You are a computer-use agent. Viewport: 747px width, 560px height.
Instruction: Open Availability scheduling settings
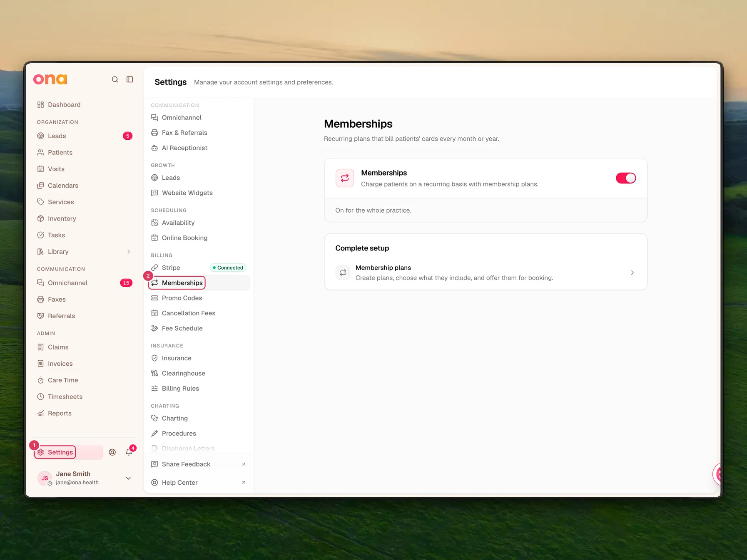pos(199,223)
